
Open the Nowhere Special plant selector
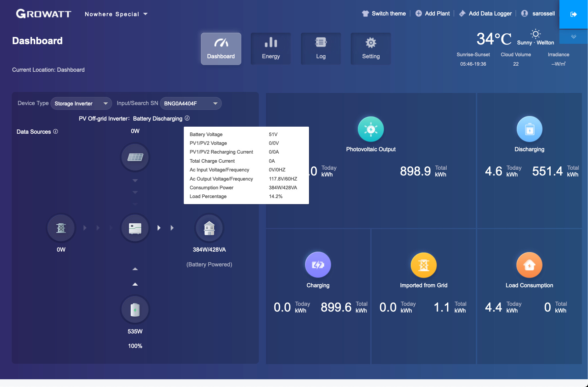pos(116,14)
